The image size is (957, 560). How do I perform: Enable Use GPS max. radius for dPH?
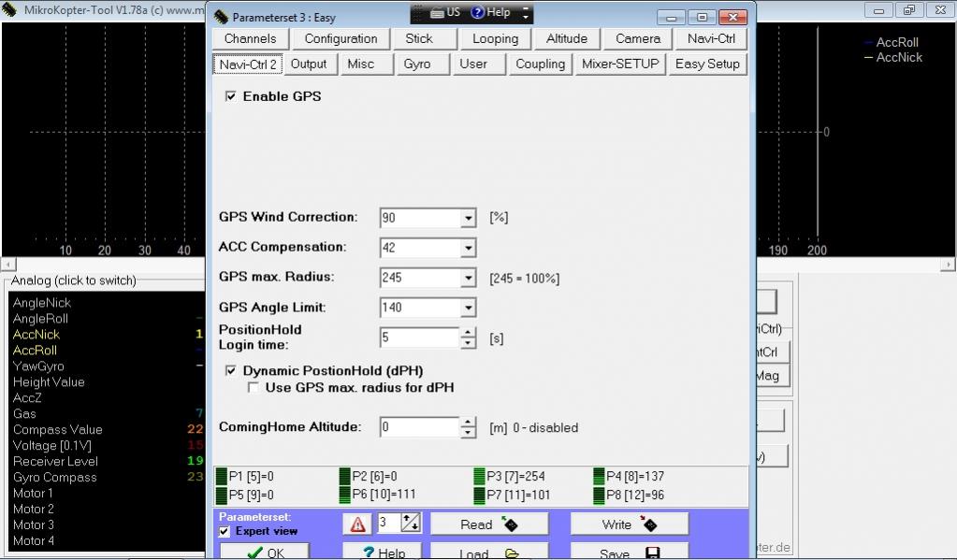(254, 387)
